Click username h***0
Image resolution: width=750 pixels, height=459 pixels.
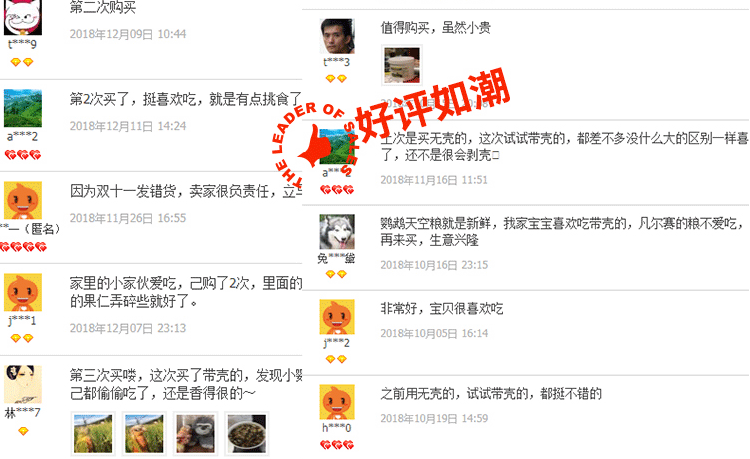point(337,428)
